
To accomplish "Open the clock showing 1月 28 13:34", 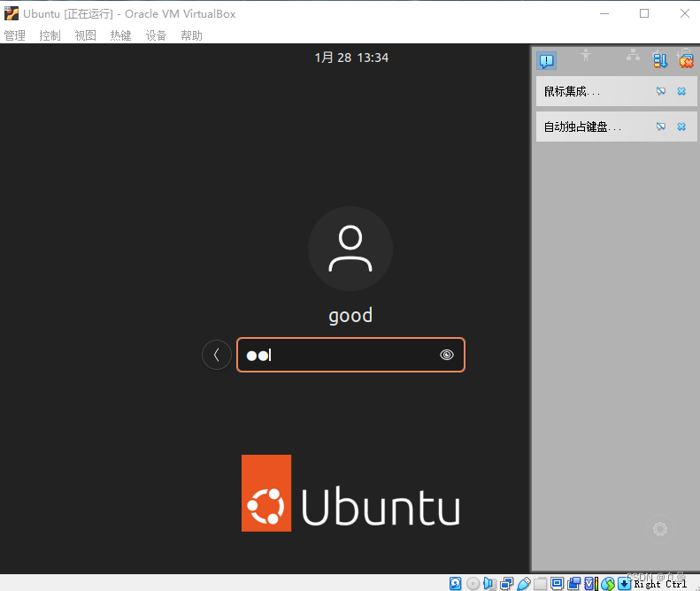I will (x=351, y=58).
